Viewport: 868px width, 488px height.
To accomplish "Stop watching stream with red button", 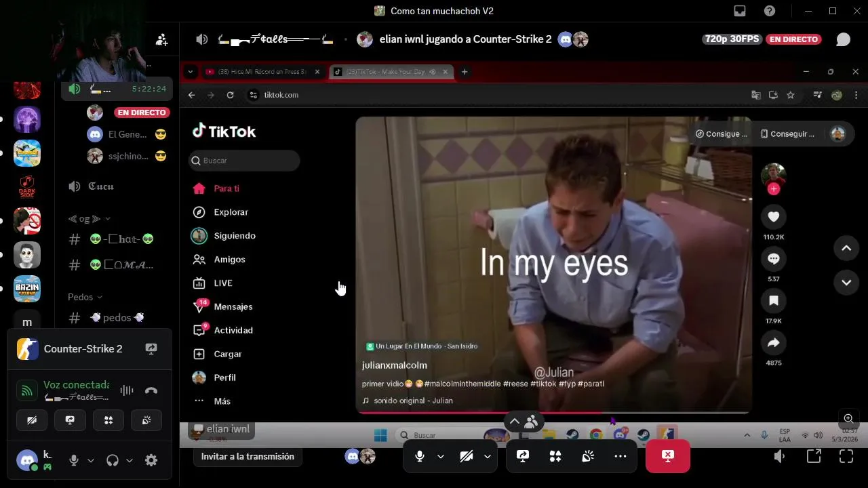I will click(x=668, y=456).
